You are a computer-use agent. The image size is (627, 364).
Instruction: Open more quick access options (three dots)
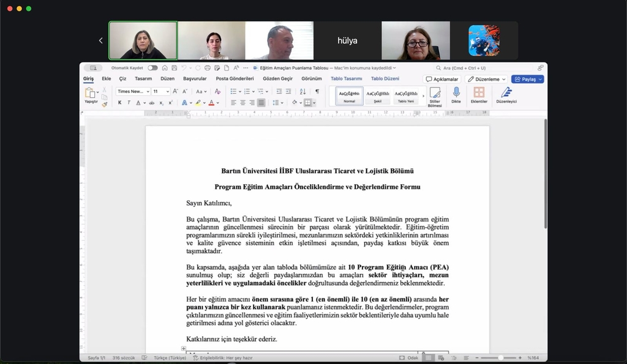point(246,68)
